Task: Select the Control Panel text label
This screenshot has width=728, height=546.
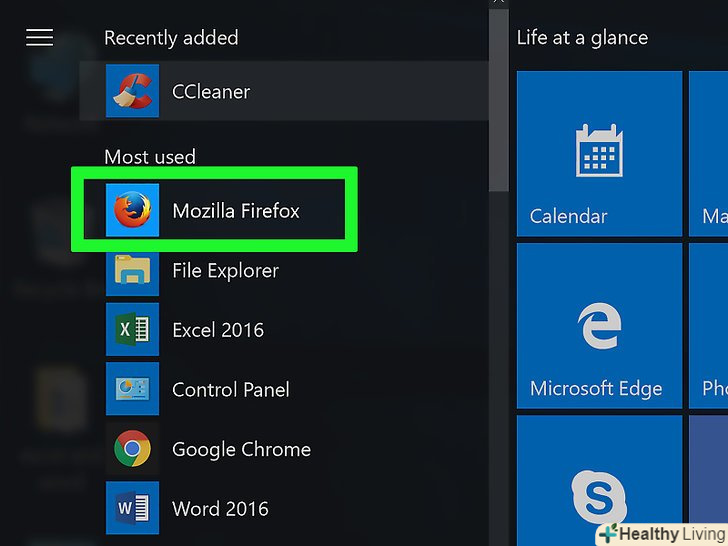Action: [x=231, y=390]
